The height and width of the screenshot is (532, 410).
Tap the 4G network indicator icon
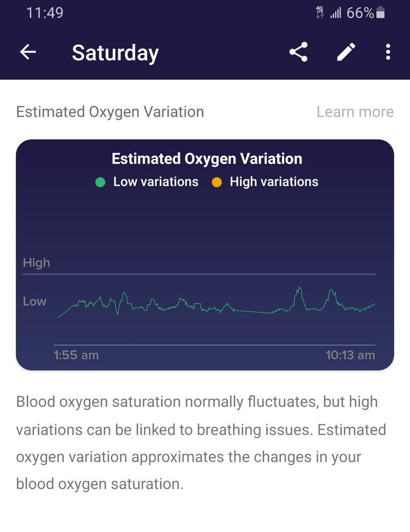click(x=320, y=13)
